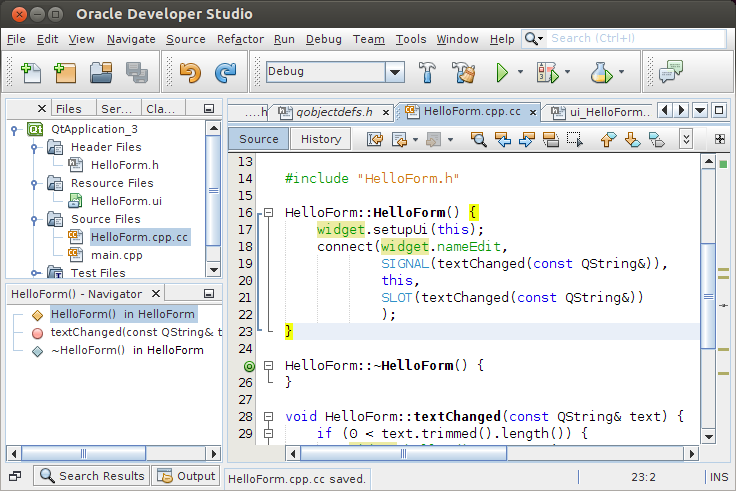The height and width of the screenshot is (491, 736).
Task: Collapse the QtApplication_3 project node
Action: 15,129
